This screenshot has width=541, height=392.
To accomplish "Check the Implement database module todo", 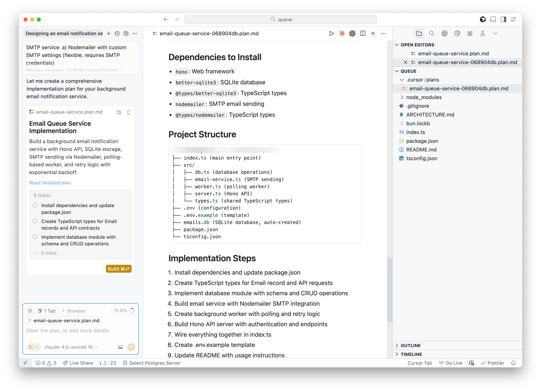I will pyautogui.click(x=35, y=237).
